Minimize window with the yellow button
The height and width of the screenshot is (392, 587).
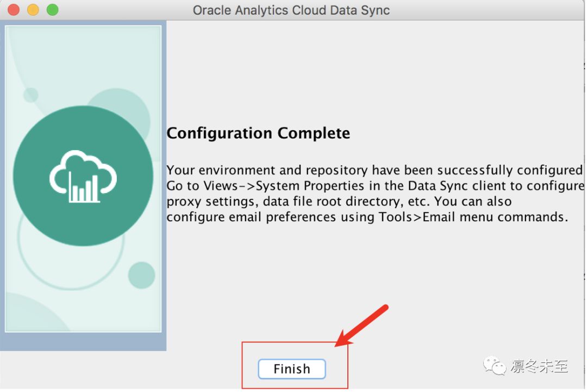(x=33, y=10)
